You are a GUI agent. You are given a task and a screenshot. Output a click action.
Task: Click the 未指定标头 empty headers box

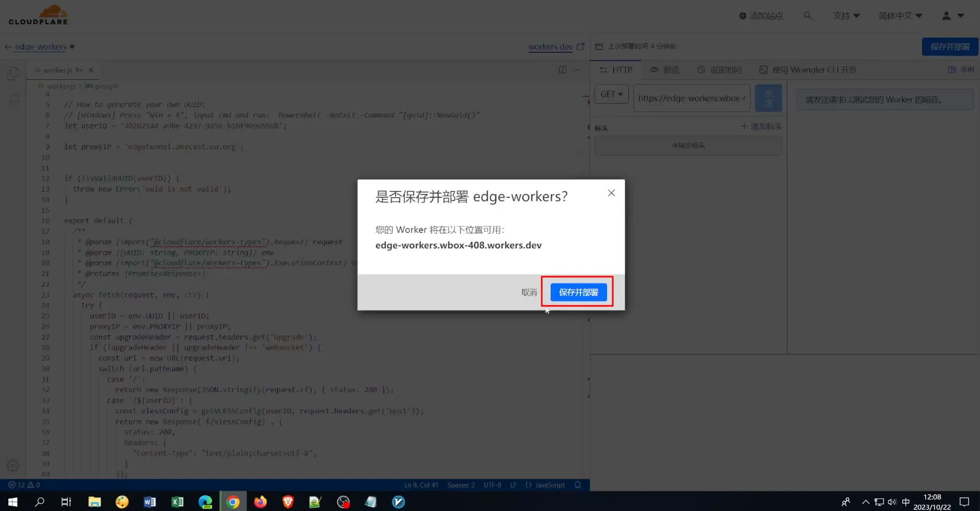688,146
